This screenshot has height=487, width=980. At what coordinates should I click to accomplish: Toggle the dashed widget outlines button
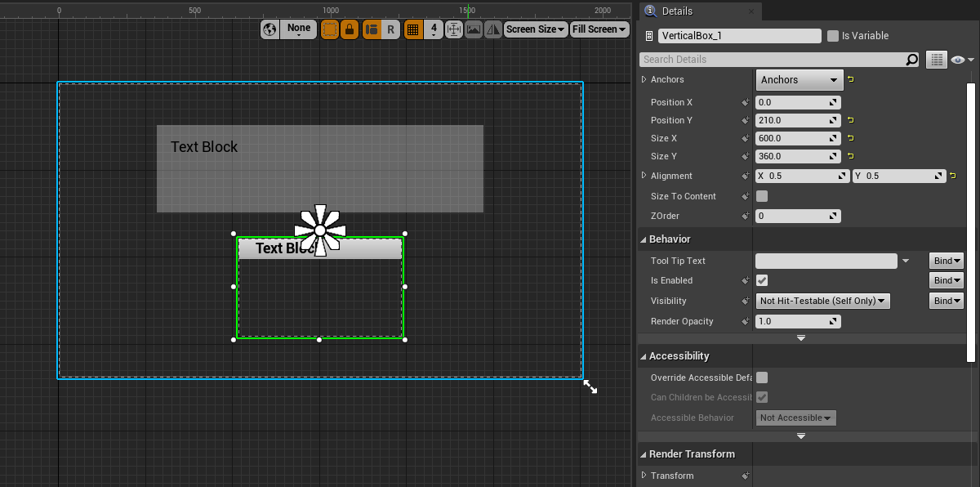pos(330,29)
